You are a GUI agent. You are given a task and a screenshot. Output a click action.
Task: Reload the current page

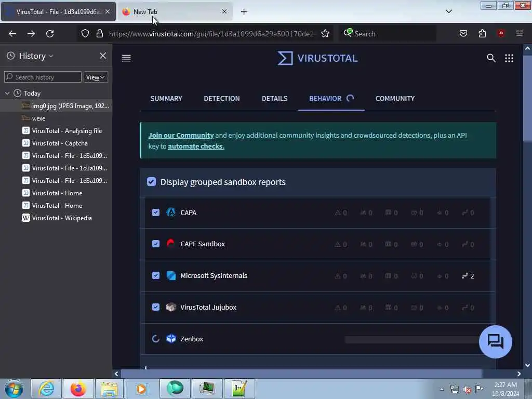tap(50, 34)
